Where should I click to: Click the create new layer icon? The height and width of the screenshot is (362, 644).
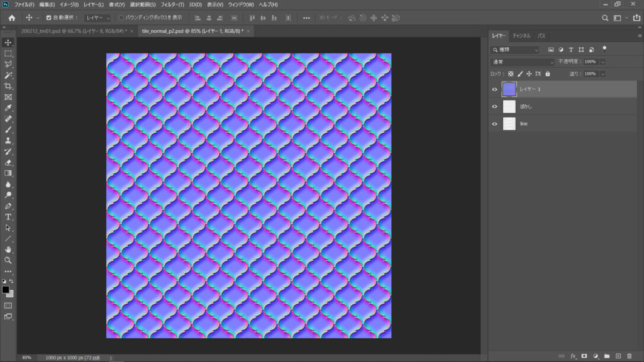[618, 356]
